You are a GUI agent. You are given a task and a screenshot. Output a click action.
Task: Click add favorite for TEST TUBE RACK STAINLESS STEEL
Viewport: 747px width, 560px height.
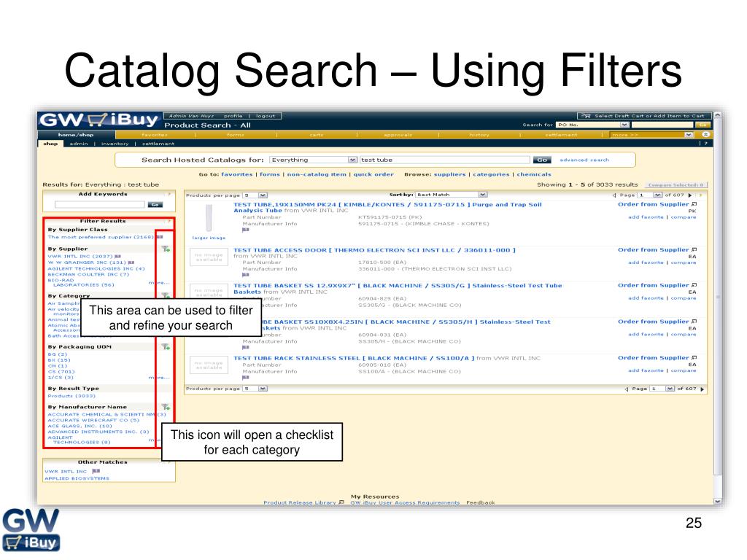point(646,370)
